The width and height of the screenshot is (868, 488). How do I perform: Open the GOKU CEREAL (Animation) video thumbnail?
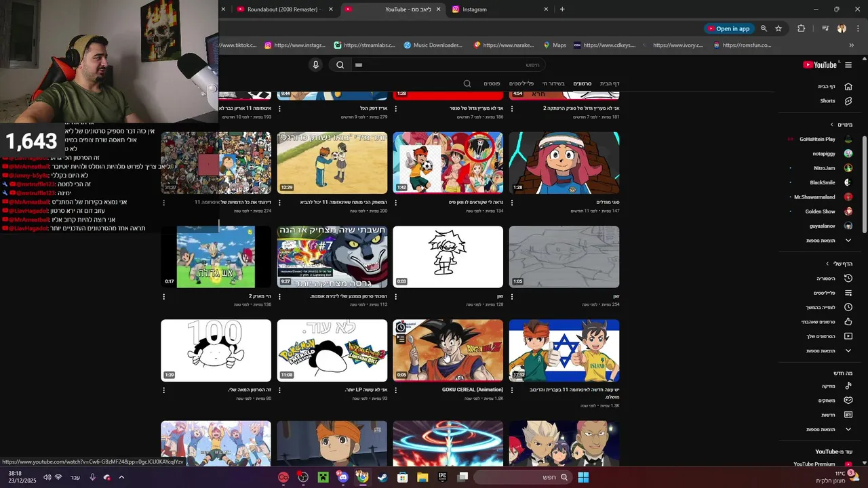click(448, 350)
